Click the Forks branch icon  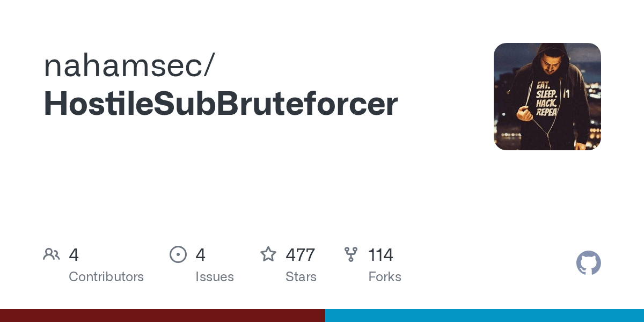click(351, 254)
